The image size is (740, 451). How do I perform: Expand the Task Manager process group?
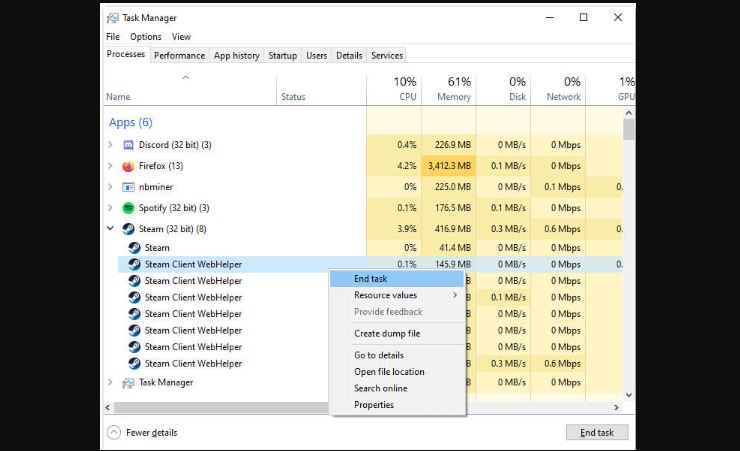coord(110,382)
